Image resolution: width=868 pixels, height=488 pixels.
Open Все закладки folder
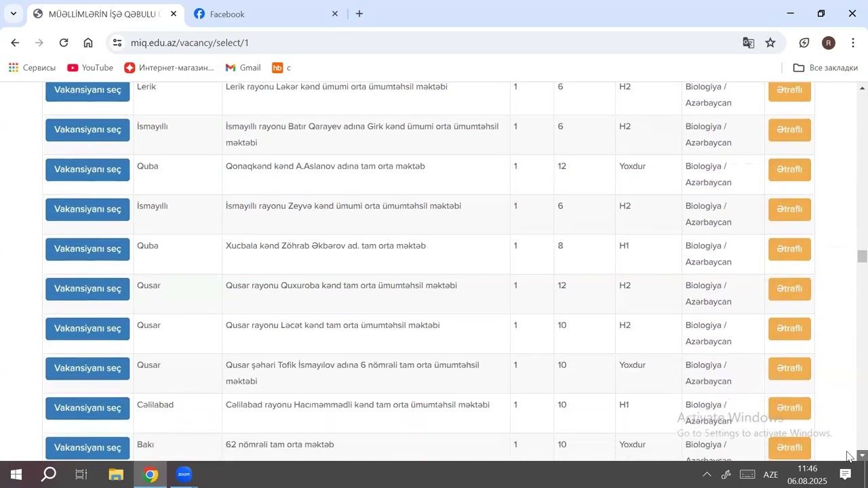point(825,68)
